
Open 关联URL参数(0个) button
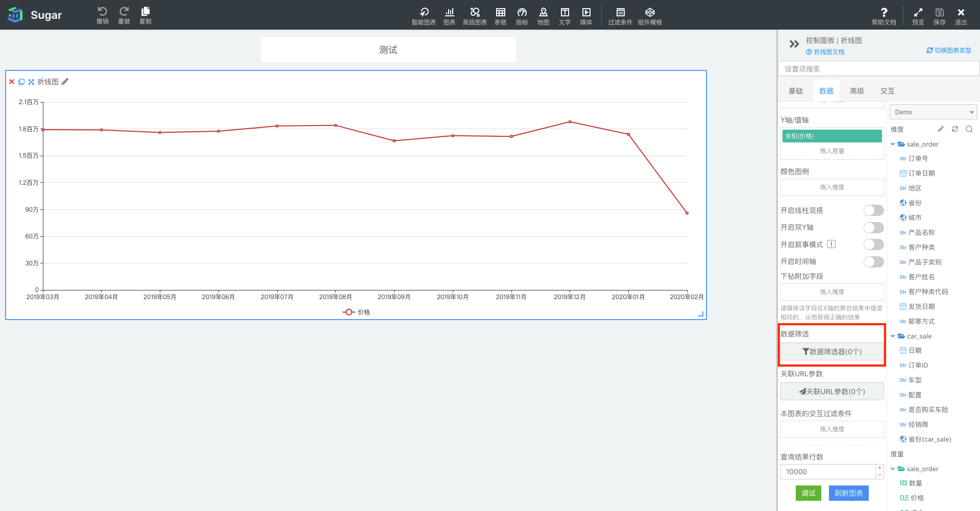(832, 392)
